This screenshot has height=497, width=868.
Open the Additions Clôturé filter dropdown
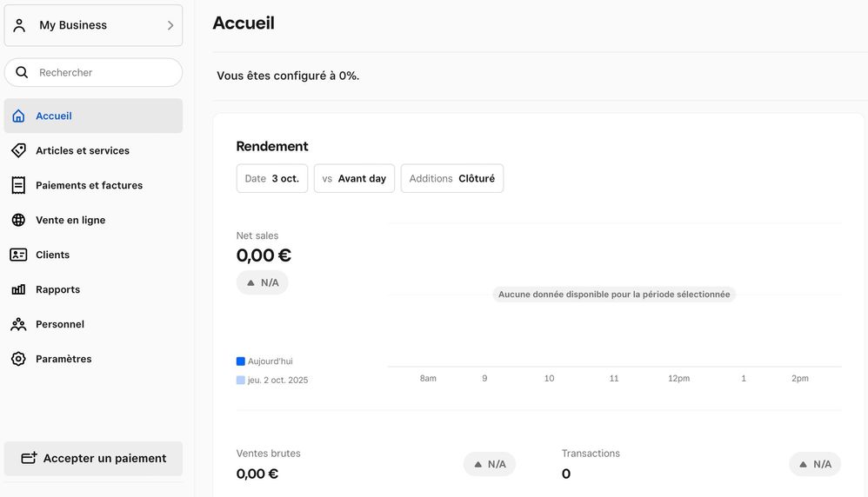click(x=451, y=178)
